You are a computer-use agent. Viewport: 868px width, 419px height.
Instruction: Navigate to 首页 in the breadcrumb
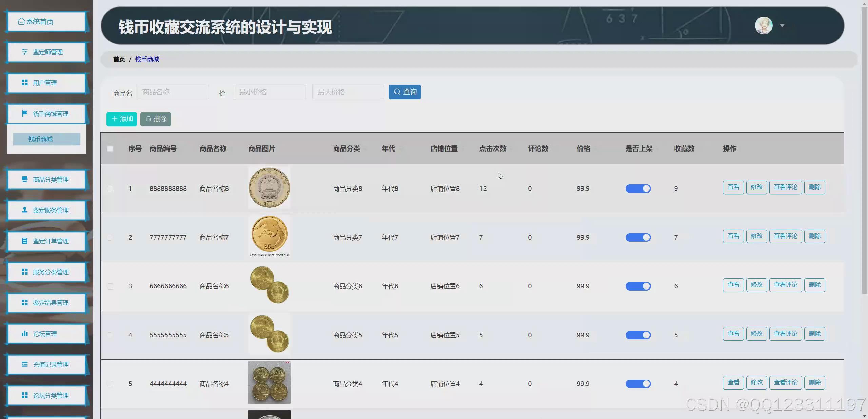click(x=118, y=59)
